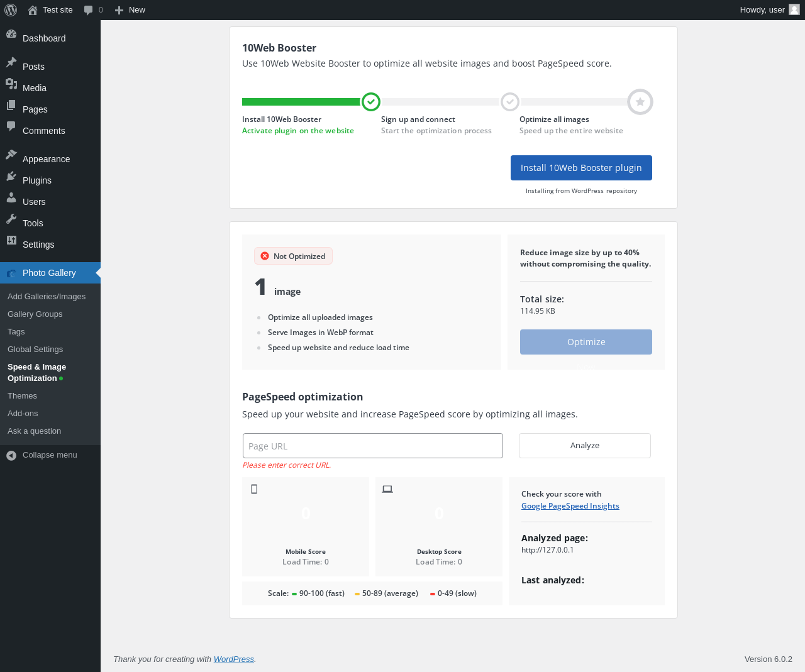Click the mobile phone score icon
This screenshot has height=672, width=805.
point(254,489)
